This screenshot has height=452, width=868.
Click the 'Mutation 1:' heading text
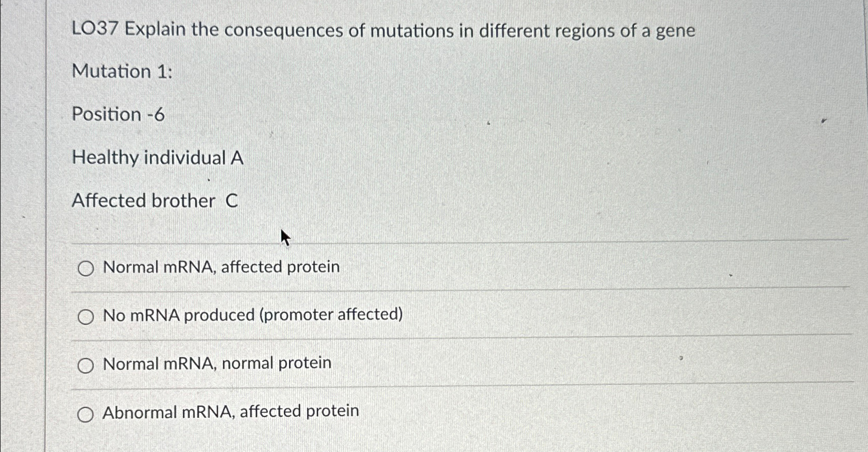(123, 72)
